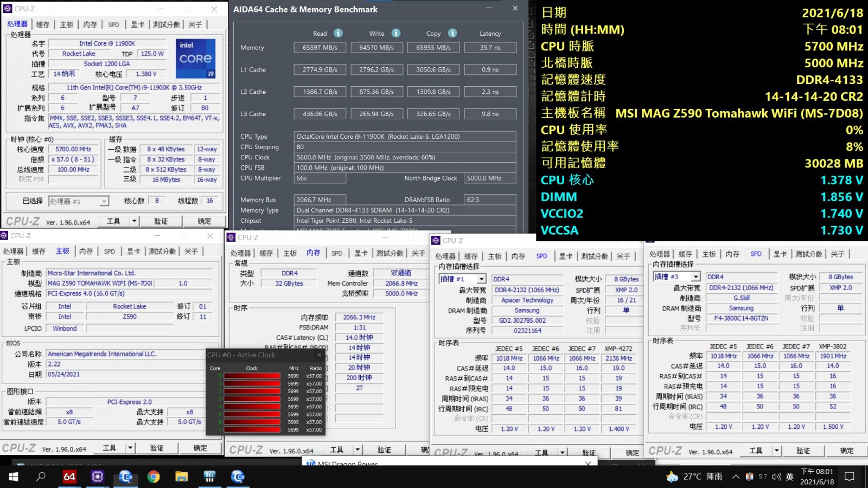The width and height of the screenshot is (868, 488).
Task: Click the volume speaker icon in system tray
Action: click(776, 477)
